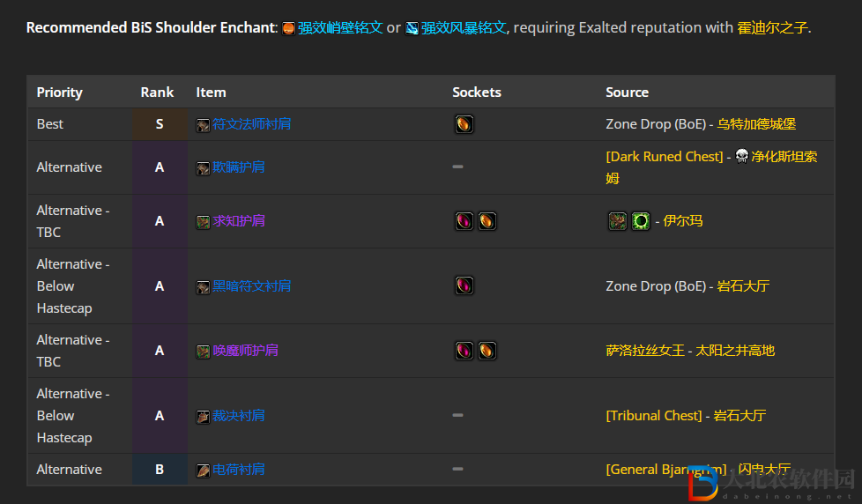Click the Priority column header
The width and height of the screenshot is (862, 504).
[59, 93]
